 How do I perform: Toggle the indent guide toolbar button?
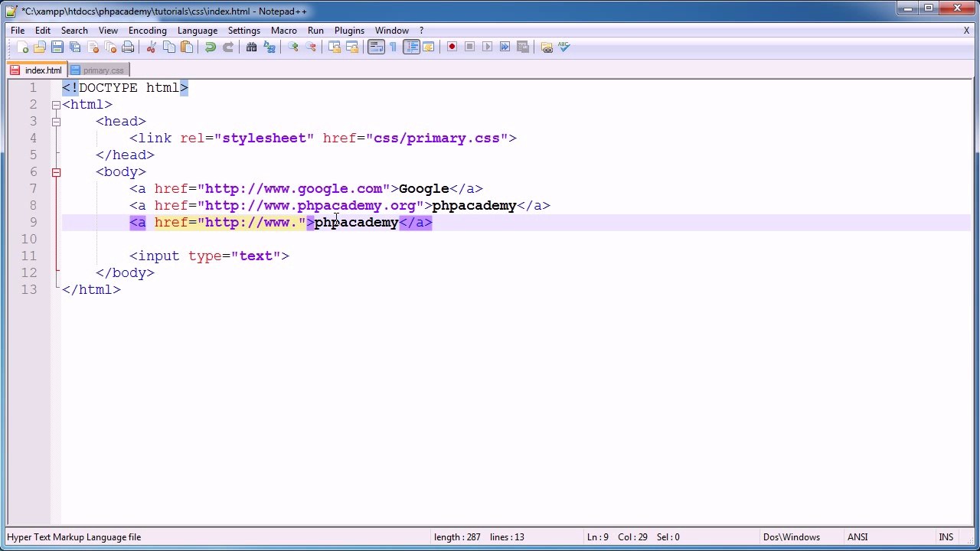tap(411, 47)
